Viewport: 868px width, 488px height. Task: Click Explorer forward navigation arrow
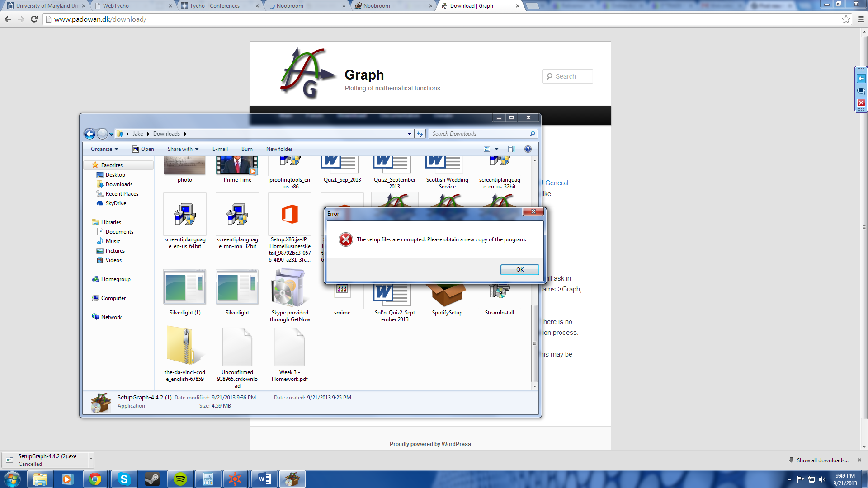(x=102, y=134)
